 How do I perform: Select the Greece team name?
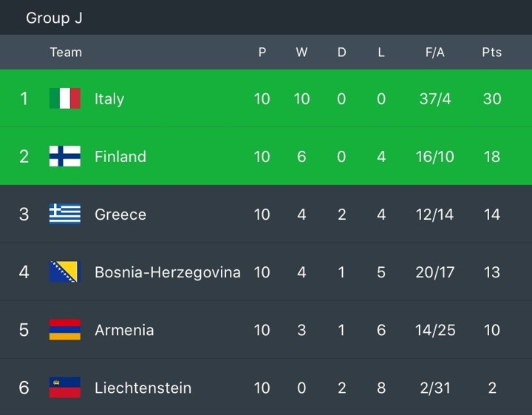click(120, 214)
